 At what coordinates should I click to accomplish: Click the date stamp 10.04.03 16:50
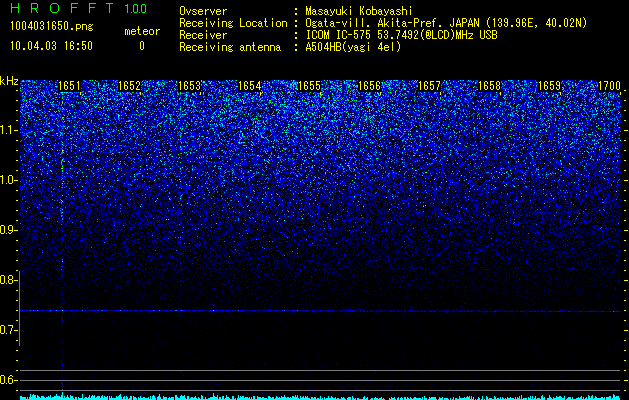[51, 46]
